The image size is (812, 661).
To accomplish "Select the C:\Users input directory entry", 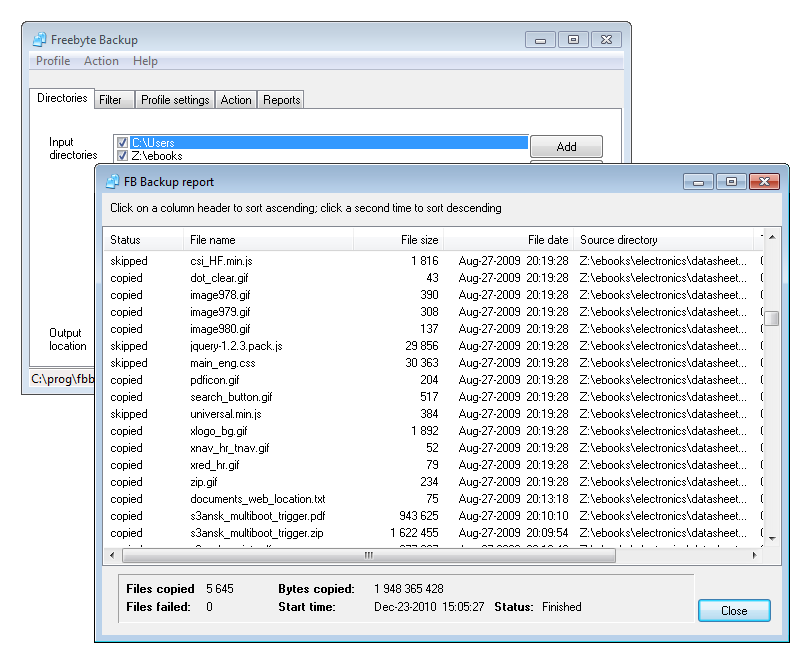I will click(x=329, y=142).
